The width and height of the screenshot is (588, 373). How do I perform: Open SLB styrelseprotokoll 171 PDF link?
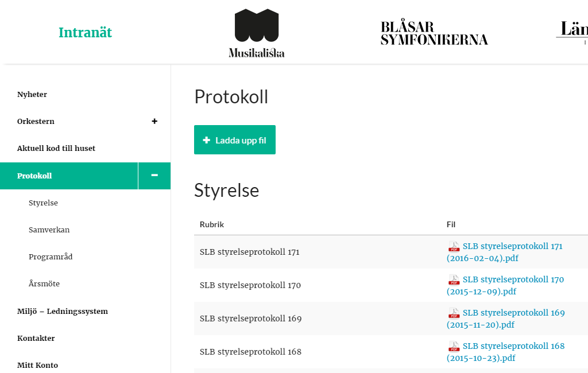coord(505,252)
